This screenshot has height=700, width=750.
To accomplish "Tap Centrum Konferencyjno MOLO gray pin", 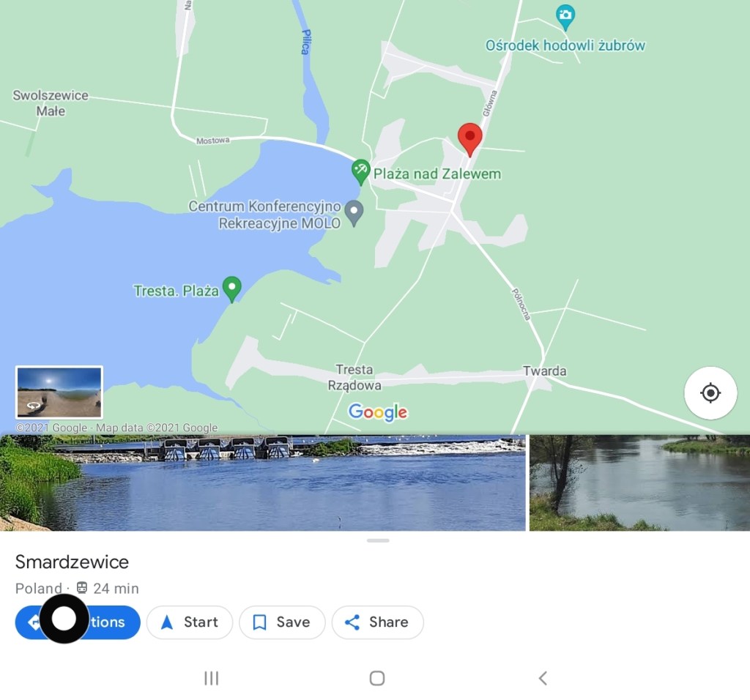I will 354,213.
